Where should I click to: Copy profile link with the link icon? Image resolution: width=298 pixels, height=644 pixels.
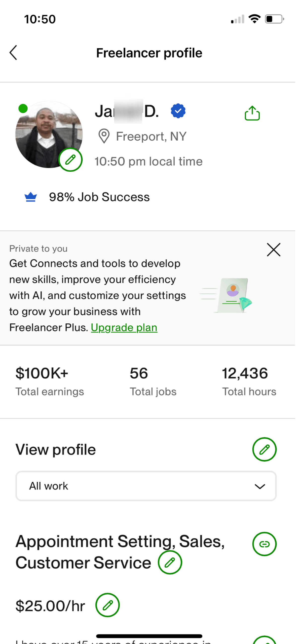click(264, 544)
